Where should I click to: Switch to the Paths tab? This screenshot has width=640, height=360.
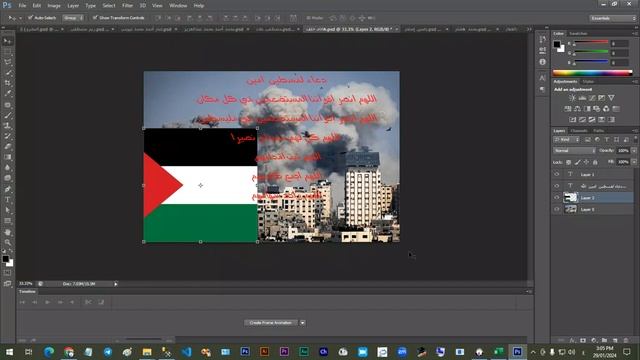coord(598,131)
